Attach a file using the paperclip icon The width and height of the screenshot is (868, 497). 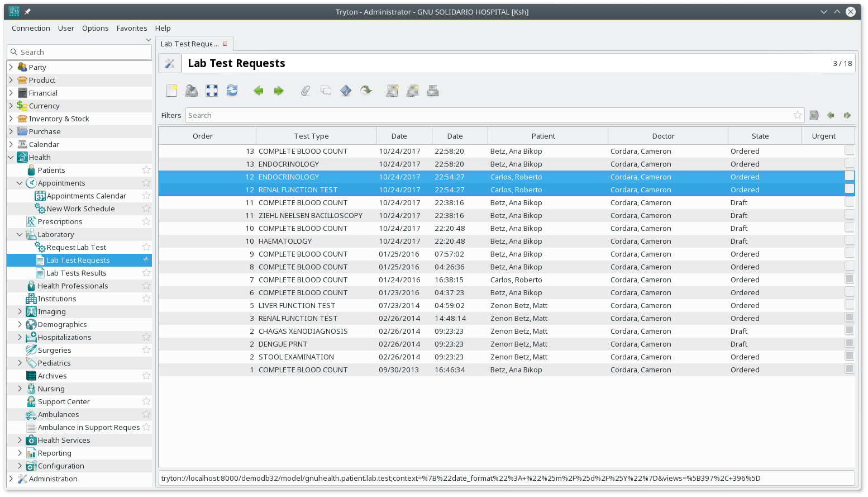[x=306, y=90]
